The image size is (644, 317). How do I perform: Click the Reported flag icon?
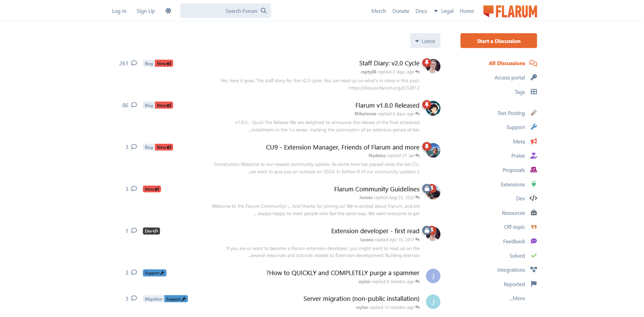click(x=534, y=284)
